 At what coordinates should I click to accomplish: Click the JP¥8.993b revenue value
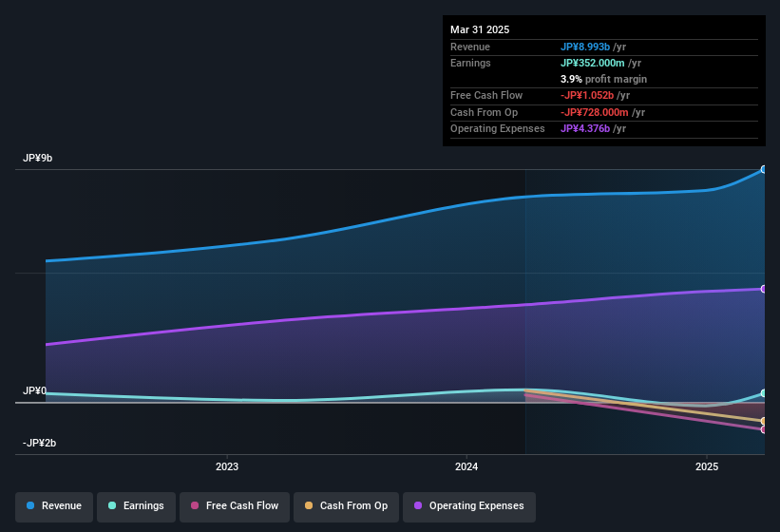point(585,47)
